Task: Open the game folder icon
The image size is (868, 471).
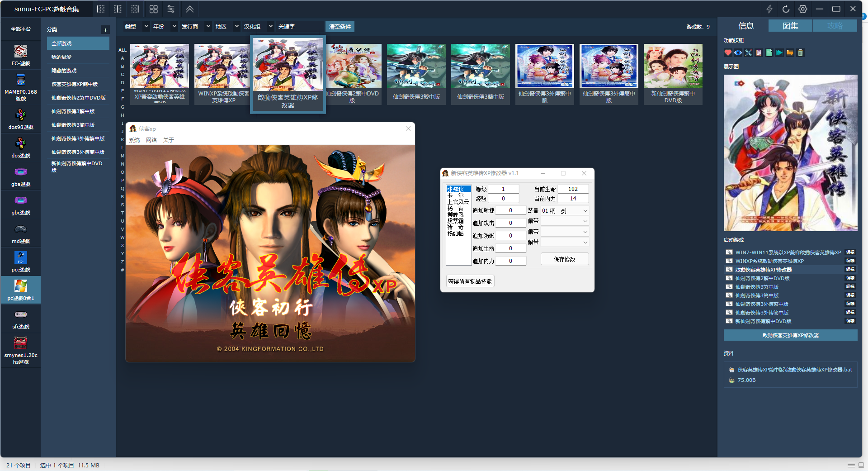Action: [790, 53]
